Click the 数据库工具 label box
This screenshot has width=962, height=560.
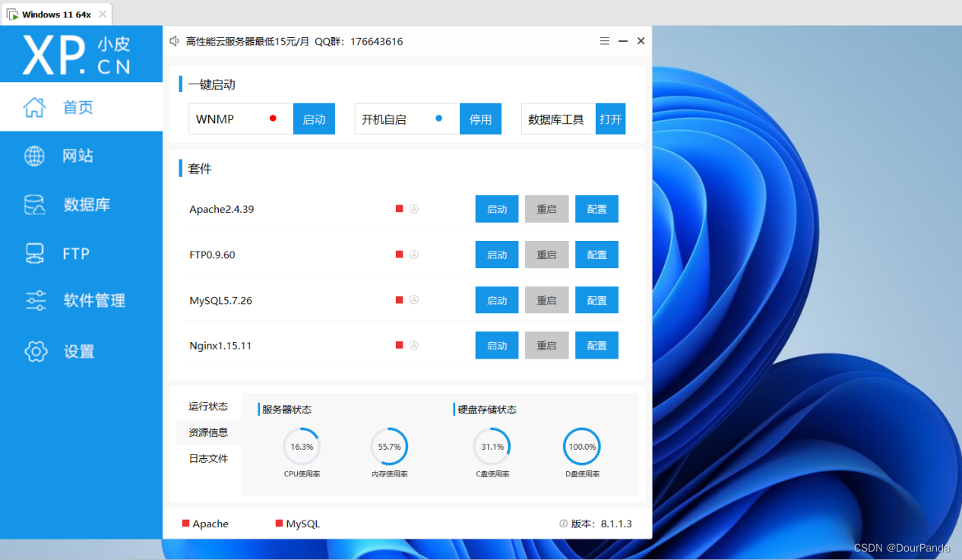pyautogui.click(x=559, y=119)
